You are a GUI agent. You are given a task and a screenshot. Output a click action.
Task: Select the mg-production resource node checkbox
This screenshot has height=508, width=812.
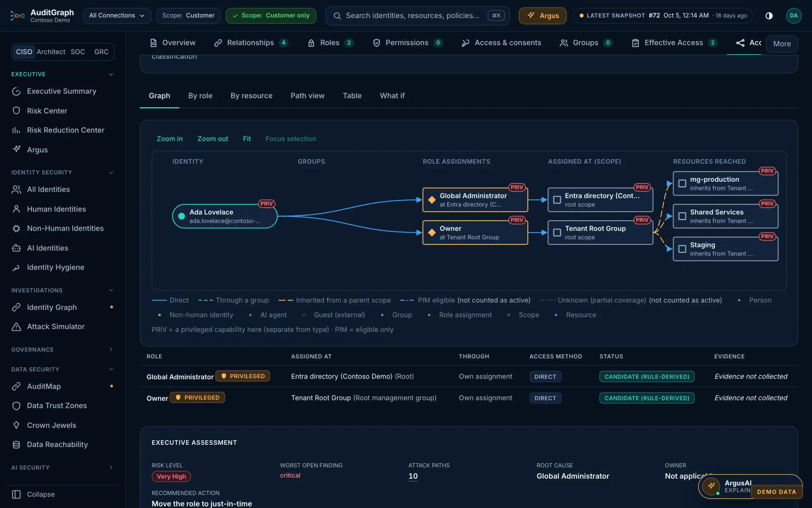click(x=682, y=183)
